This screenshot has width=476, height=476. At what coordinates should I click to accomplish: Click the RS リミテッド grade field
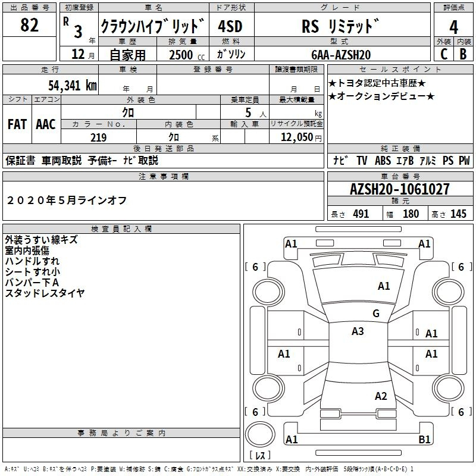[x=340, y=27]
